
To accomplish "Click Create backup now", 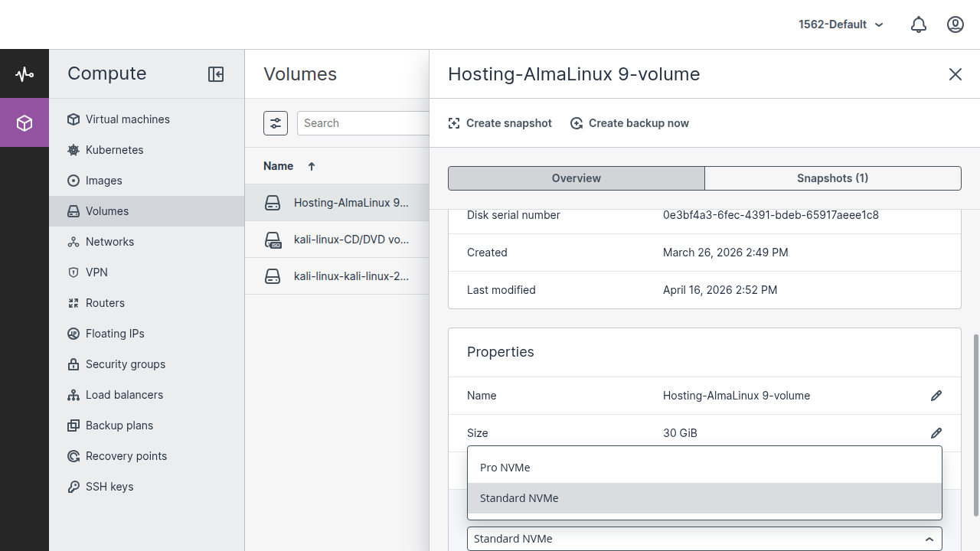I will click(630, 123).
